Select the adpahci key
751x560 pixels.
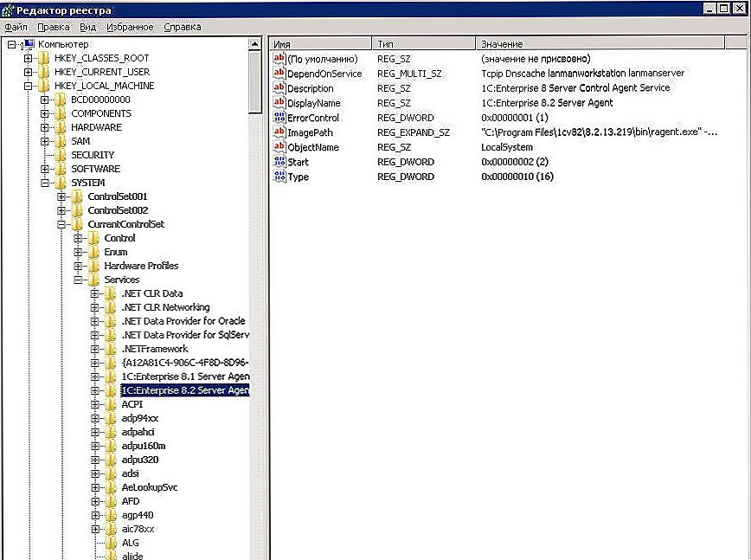(138, 433)
